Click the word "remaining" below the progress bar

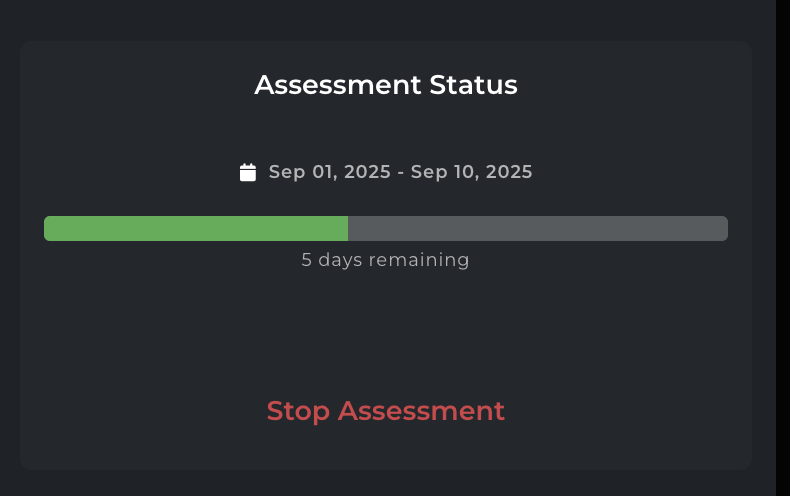(418, 260)
